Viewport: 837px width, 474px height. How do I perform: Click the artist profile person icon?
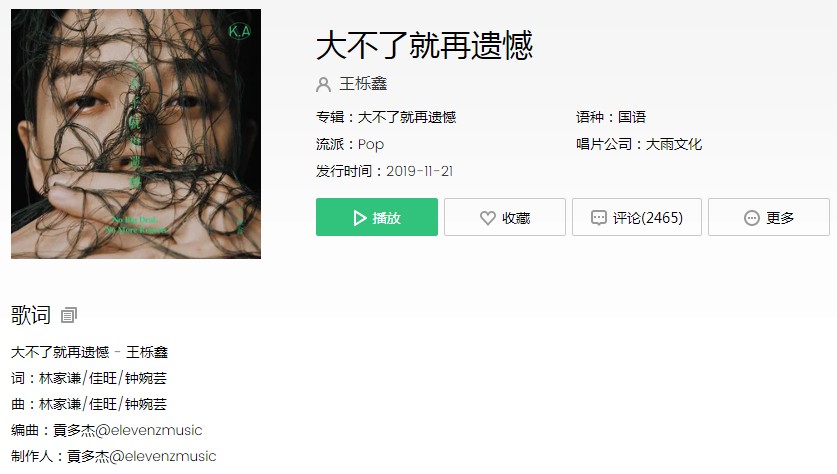323,84
